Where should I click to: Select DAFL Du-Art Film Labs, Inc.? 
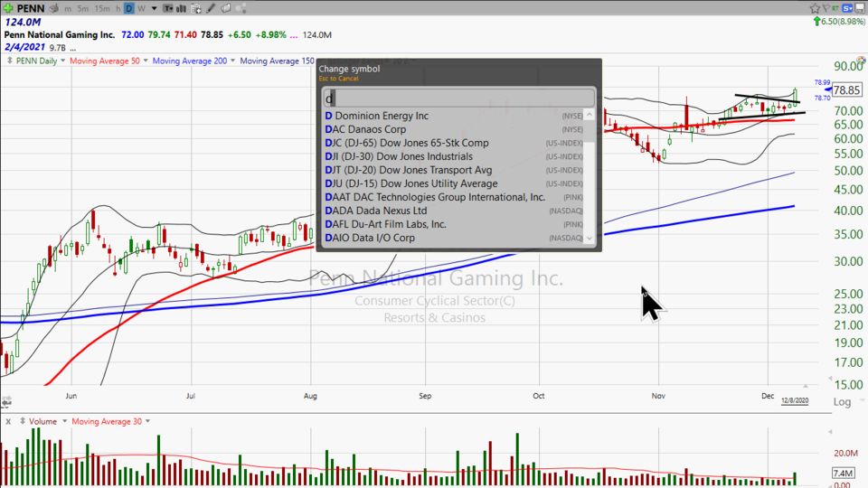[454, 224]
